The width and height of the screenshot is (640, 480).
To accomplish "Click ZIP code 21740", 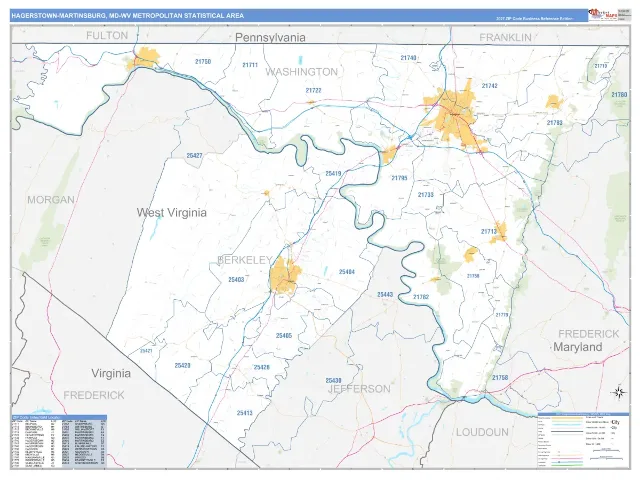I will (408, 58).
